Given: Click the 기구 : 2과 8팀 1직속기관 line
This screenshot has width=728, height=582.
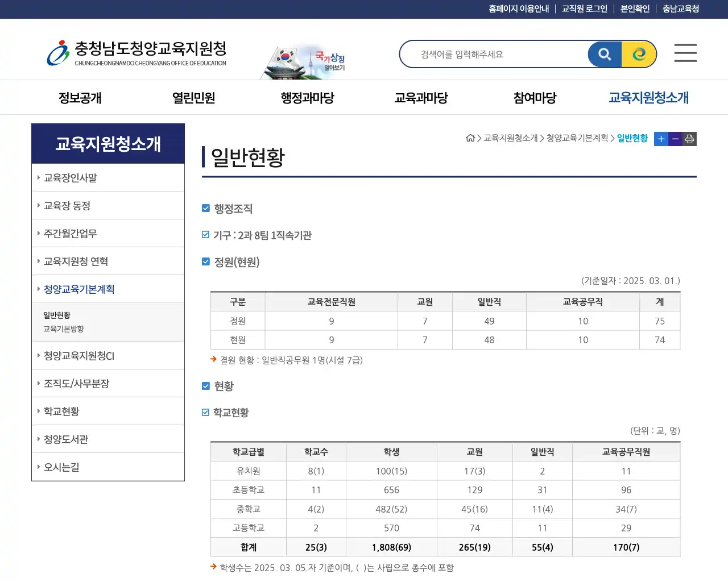Looking at the screenshot, I should (262, 235).
